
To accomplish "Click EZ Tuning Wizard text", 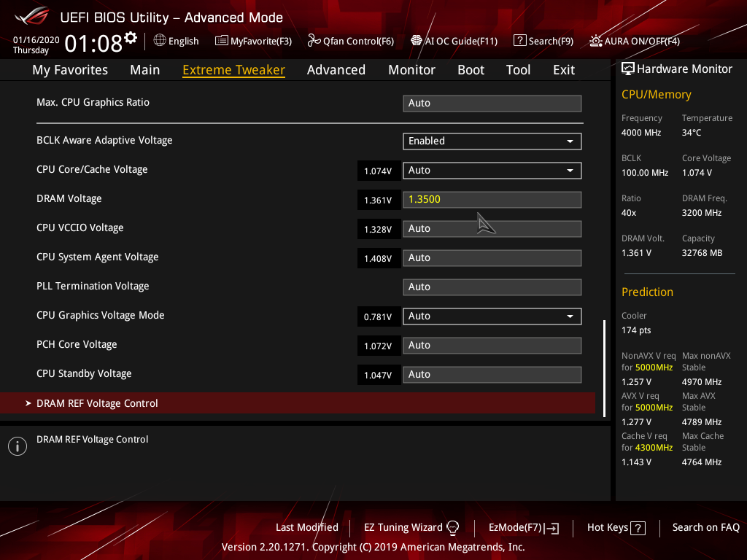I will tap(403, 527).
